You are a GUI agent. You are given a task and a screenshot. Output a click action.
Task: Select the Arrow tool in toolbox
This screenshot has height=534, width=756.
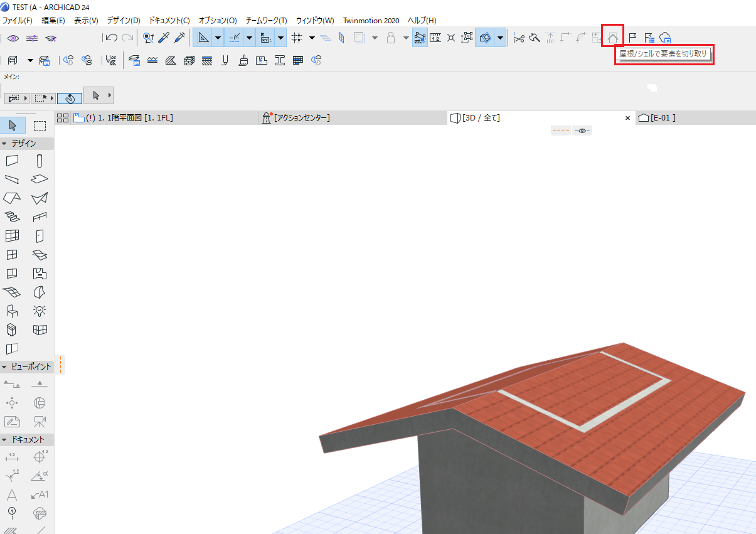coord(13,125)
